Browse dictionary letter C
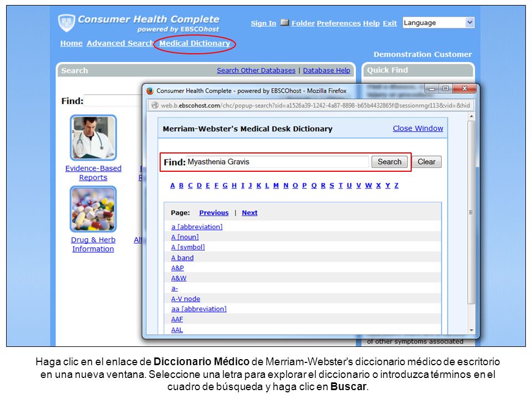 (190, 186)
